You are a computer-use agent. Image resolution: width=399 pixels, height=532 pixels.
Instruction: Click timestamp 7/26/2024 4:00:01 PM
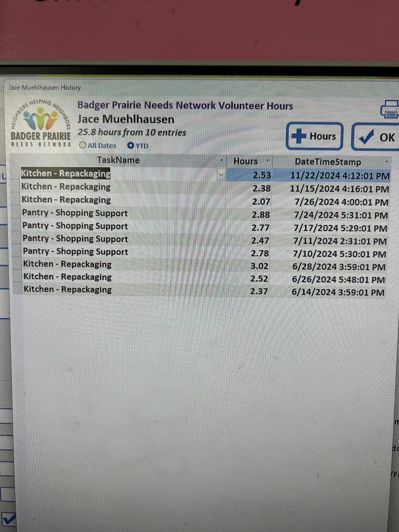[x=341, y=202]
